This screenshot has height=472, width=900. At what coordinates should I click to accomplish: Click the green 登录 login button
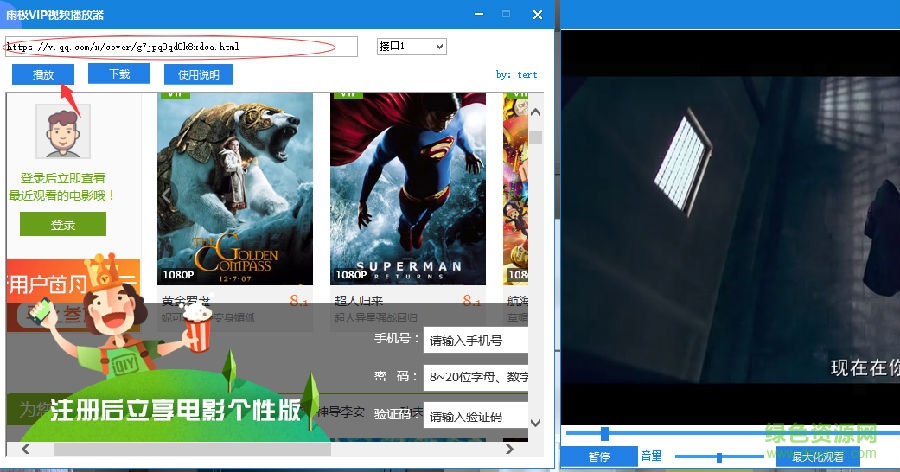click(63, 224)
